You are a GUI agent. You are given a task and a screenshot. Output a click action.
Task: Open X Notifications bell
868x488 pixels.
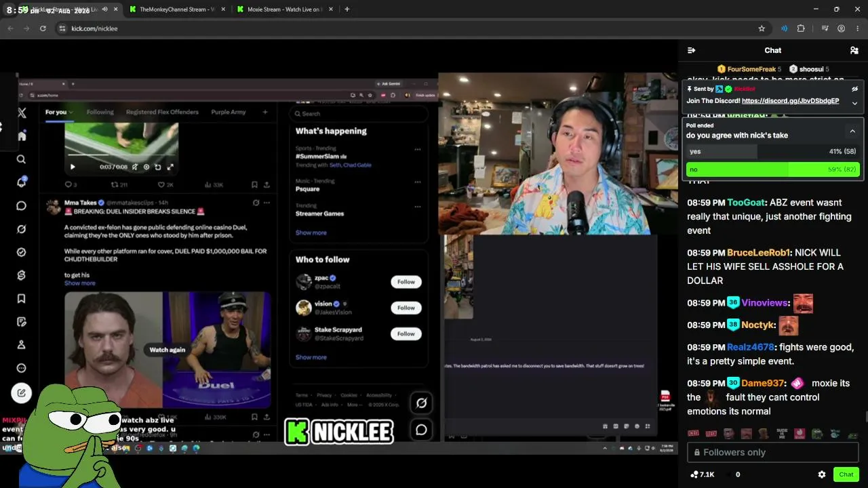click(x=22, y=182)
